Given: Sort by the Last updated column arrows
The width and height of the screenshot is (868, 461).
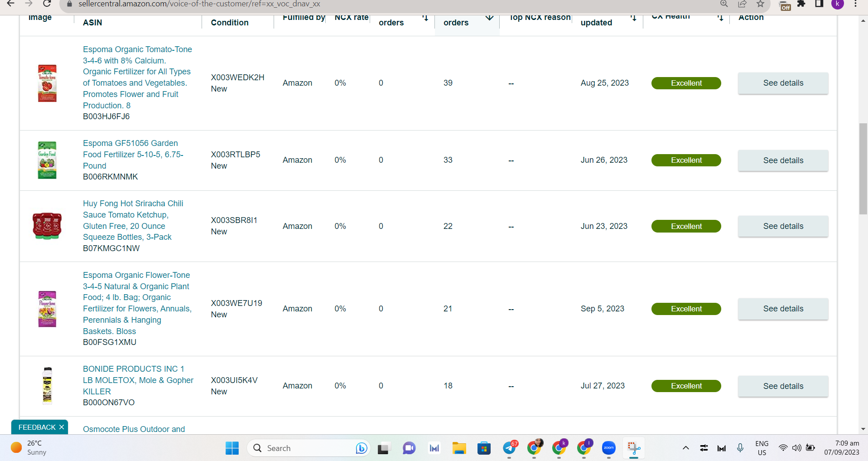Looking at the screenshot, I should [x=633, y=18].
